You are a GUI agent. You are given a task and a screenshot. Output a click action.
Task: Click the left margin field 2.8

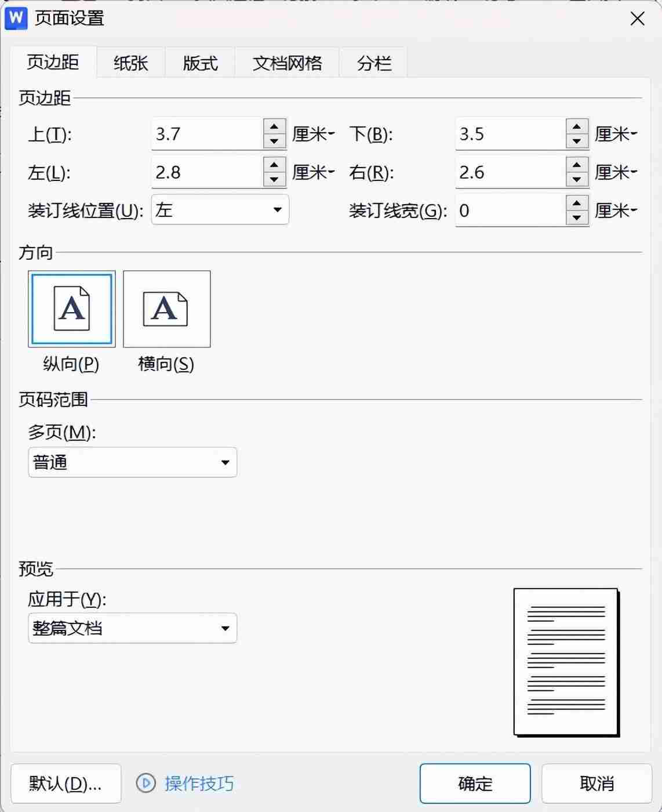pyautogui.click(x=208, y=172)
